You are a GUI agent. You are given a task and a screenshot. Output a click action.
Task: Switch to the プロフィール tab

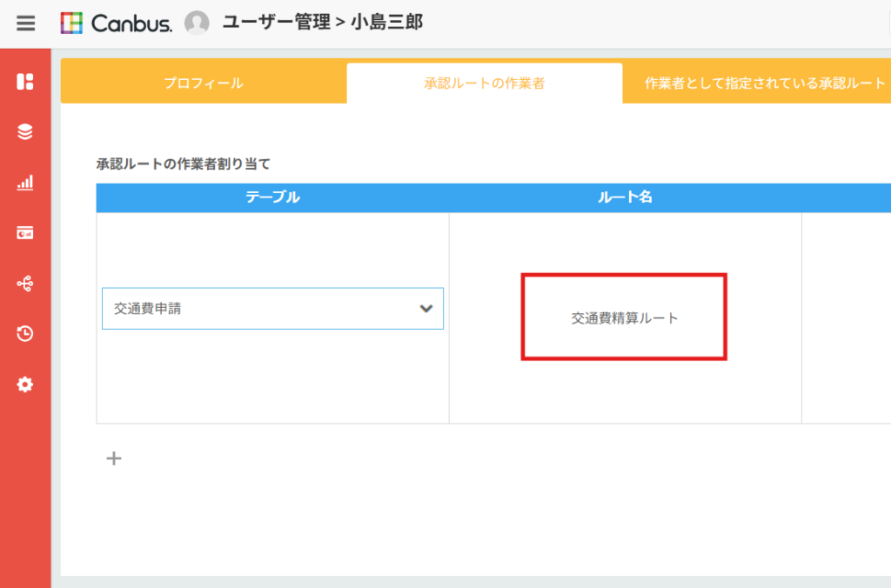pos(204,84)
